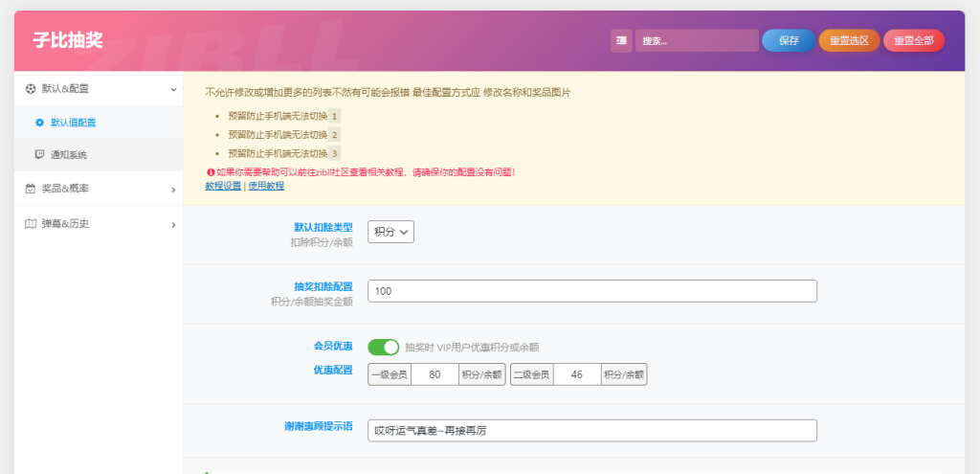Image resolution: width=980 pixels, height=474 pixels.
Task: Open the 教程设置 link
Action: coord(223,186)
